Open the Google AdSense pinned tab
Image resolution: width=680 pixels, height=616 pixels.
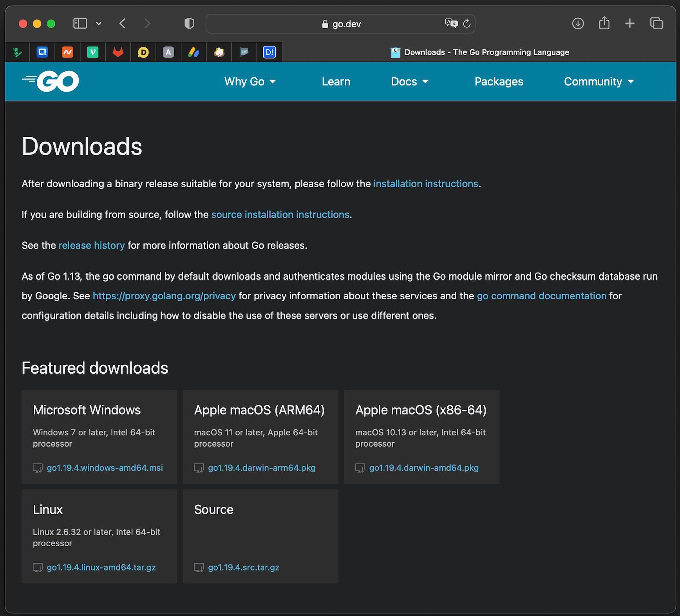pos(194,52)
